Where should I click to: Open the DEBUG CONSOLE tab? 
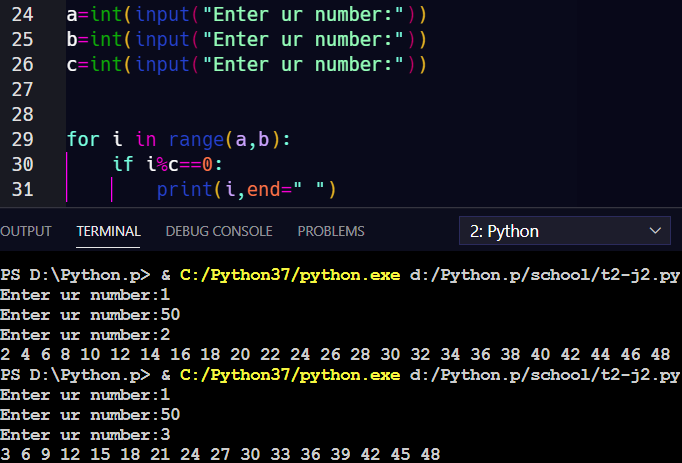pos(219,231)
